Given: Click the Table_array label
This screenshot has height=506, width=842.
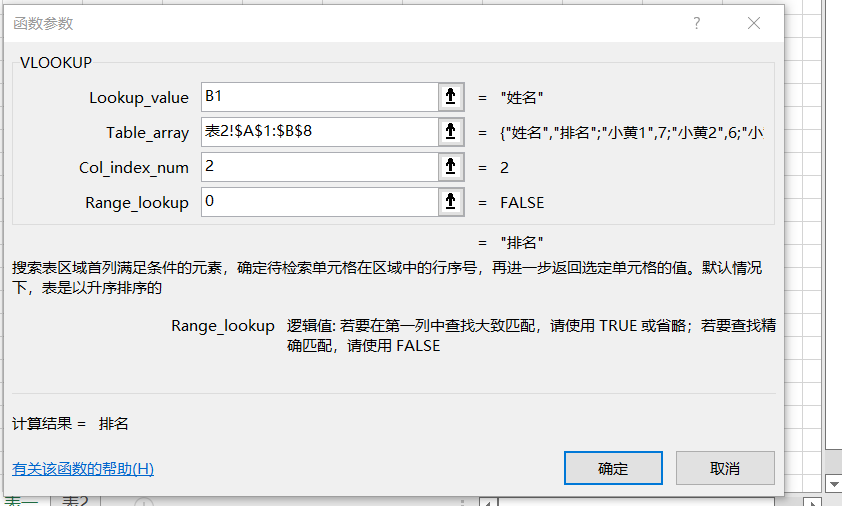Looking at the screenshot, I should [x=148, y=133].
